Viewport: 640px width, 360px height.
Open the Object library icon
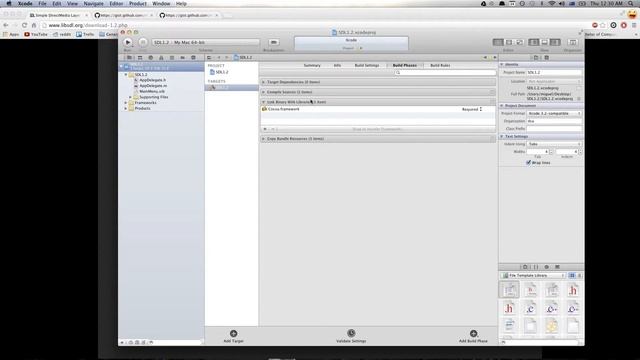click(547, 267)
